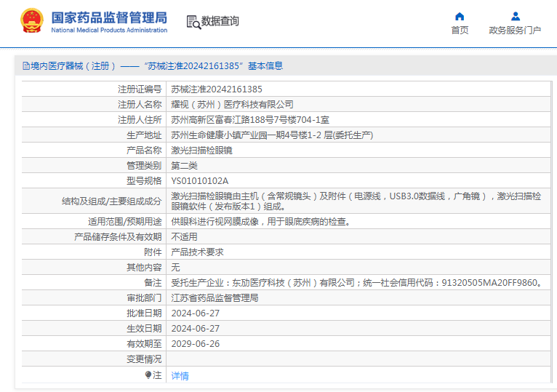The width and height of the screenshot is (557, 392).
Task: Click the 管理类别 label
Action: click(144, 166)
